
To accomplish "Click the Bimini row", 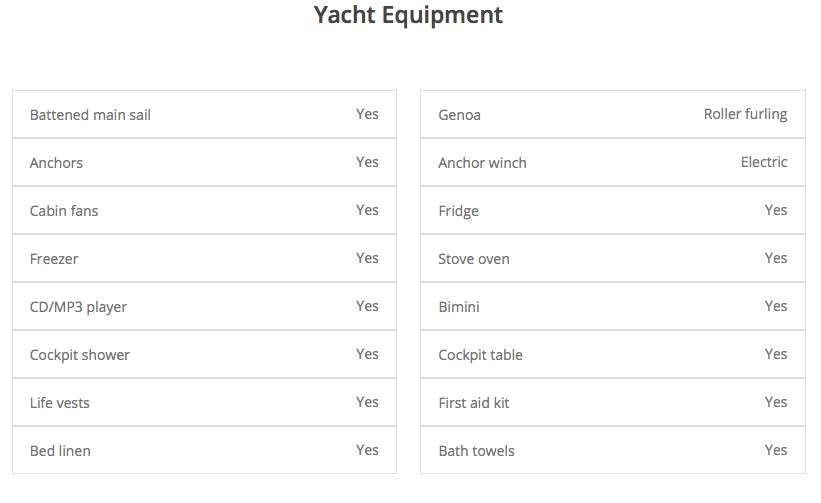I will [612, 307].
